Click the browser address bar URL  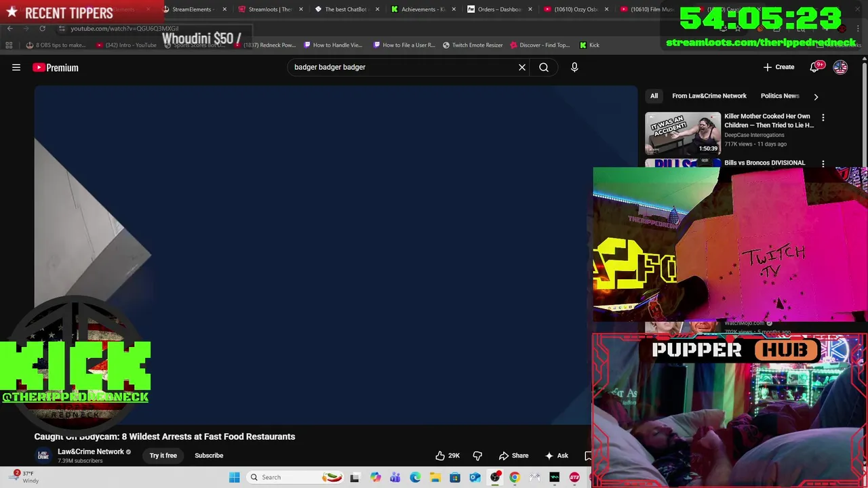[125, 28]
